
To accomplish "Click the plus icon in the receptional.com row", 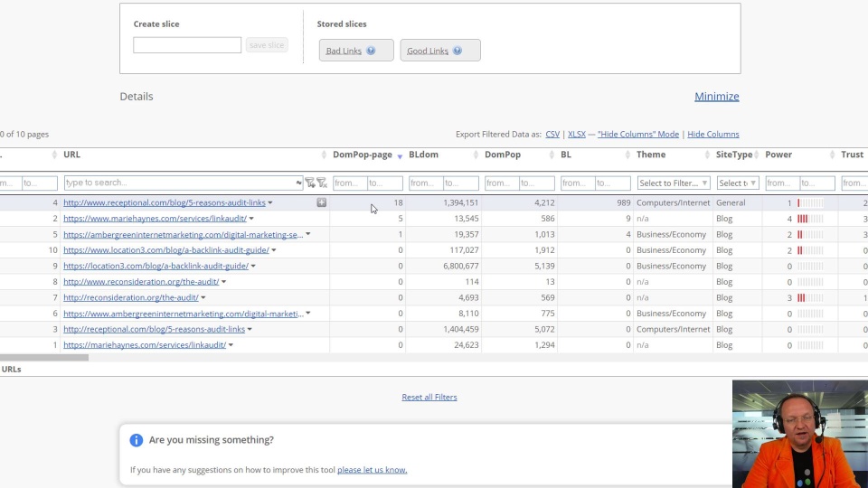I will [321, 202].
